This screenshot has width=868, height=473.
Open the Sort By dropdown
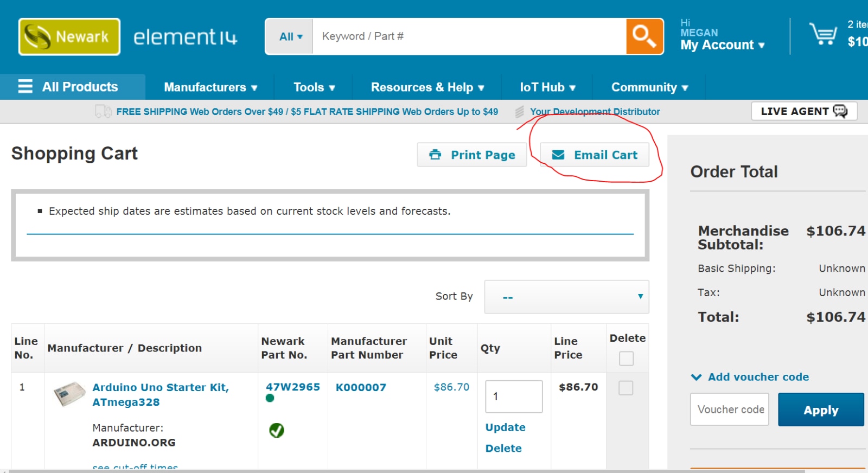566,297
